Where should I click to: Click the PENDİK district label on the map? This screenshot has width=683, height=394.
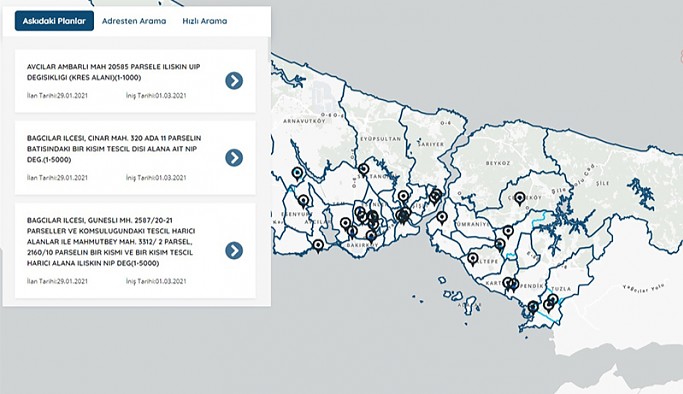(x=532, y=286)
